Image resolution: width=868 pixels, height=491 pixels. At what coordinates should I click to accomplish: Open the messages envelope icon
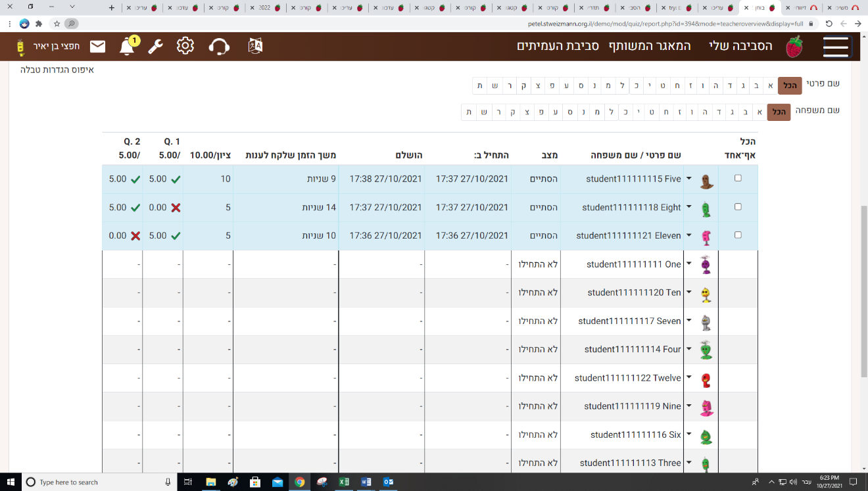click(x=98, y=47)
